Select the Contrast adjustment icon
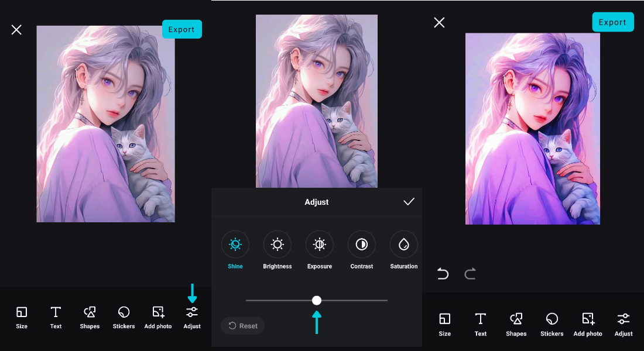 (361, 244)
